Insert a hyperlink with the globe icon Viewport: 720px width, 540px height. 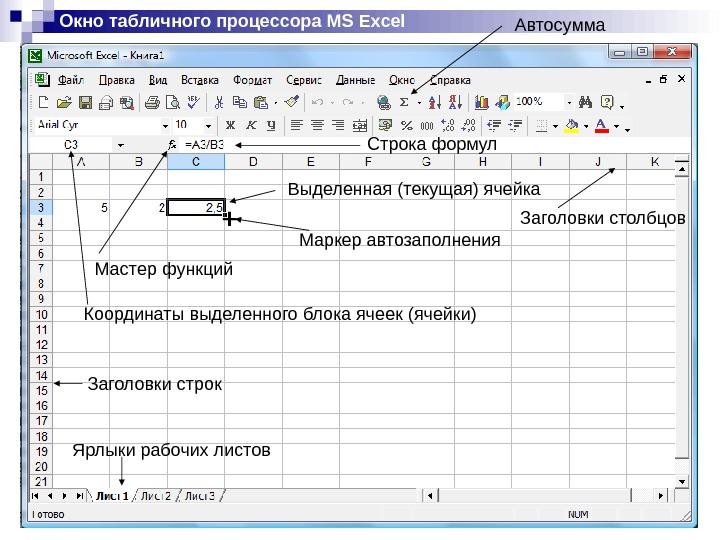point(383,102)
